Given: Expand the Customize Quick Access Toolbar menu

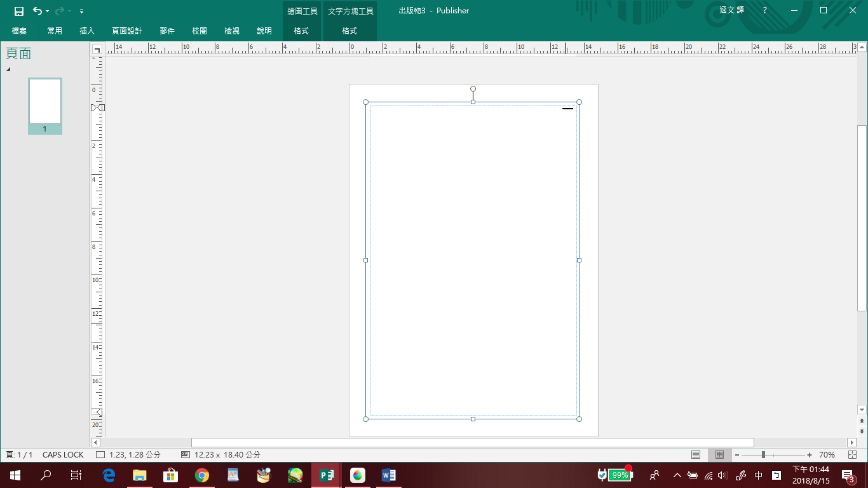Looking at the screenshot, I should 82,11.
